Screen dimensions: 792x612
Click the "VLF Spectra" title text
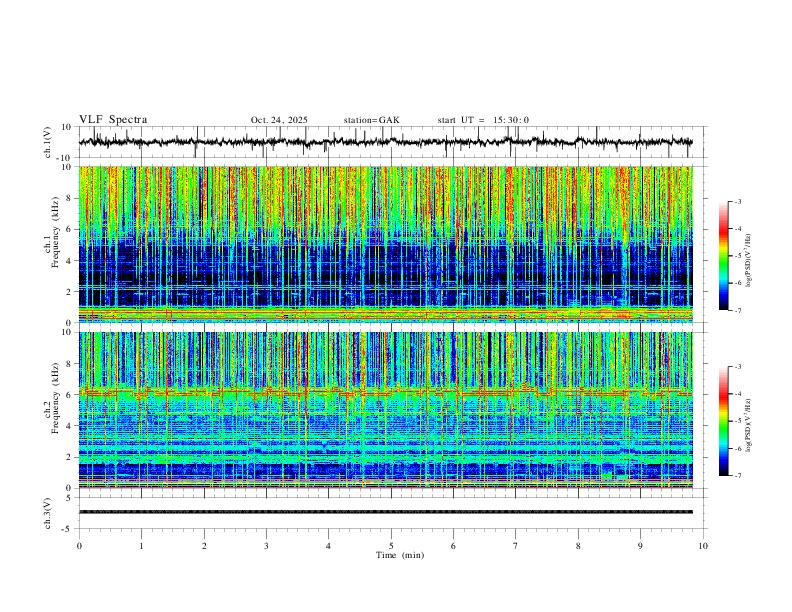[113, 120]
